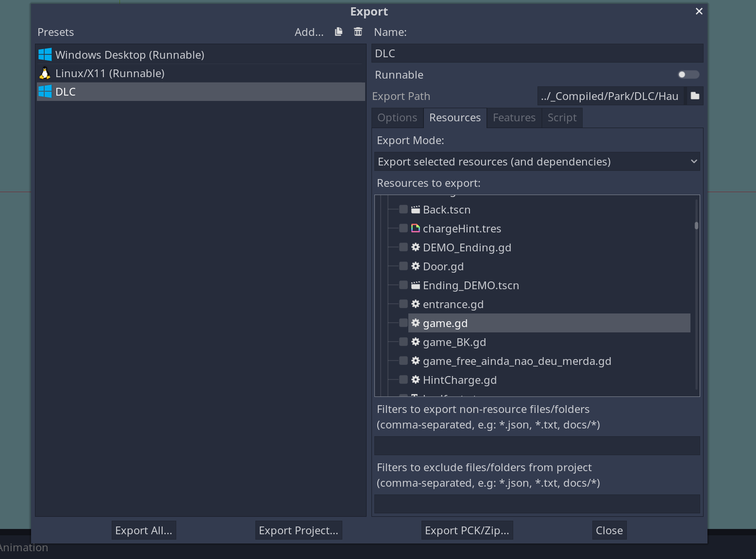The width and height of the screenshot is (756, 559).
Task: Focus the preset Name input field
Action: click(537, 53)
